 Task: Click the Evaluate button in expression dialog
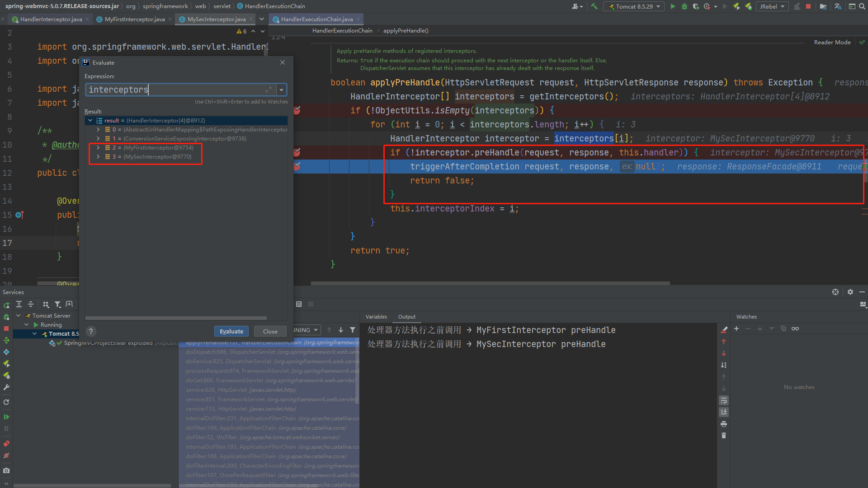[231, 331]
